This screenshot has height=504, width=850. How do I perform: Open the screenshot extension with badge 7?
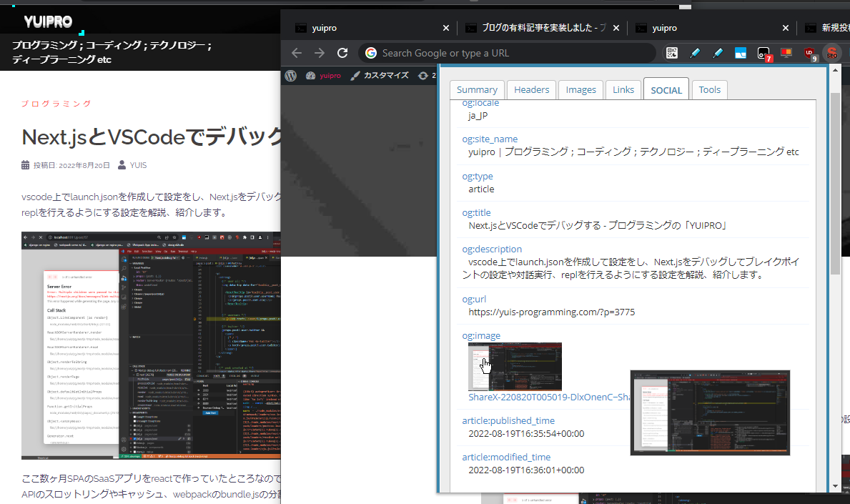[x=763, y=53]
